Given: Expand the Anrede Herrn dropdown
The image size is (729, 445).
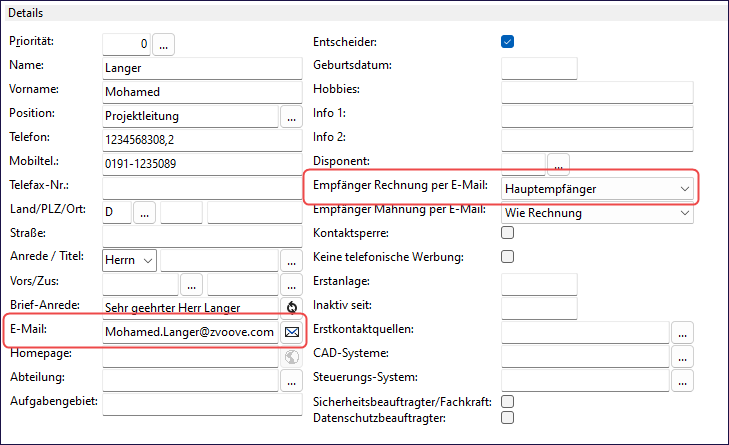Looking at the screenshot, I should click(x=129, y=260).
